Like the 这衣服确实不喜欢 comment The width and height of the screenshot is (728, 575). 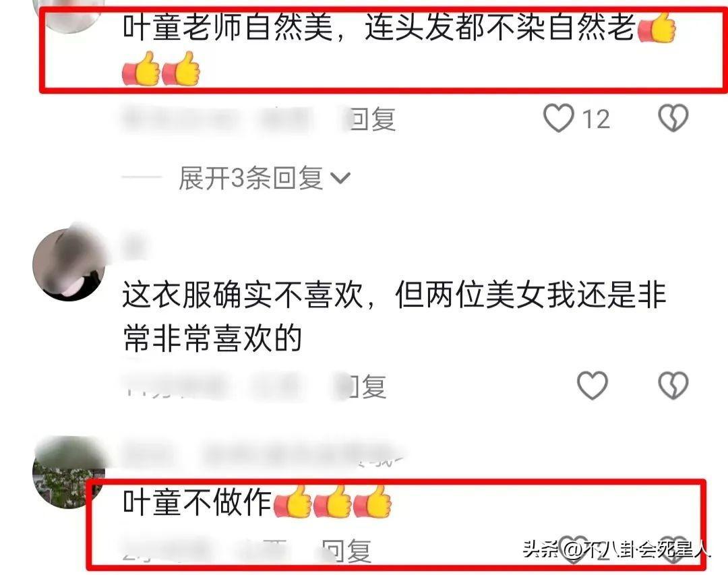click(x=593, y=386)
